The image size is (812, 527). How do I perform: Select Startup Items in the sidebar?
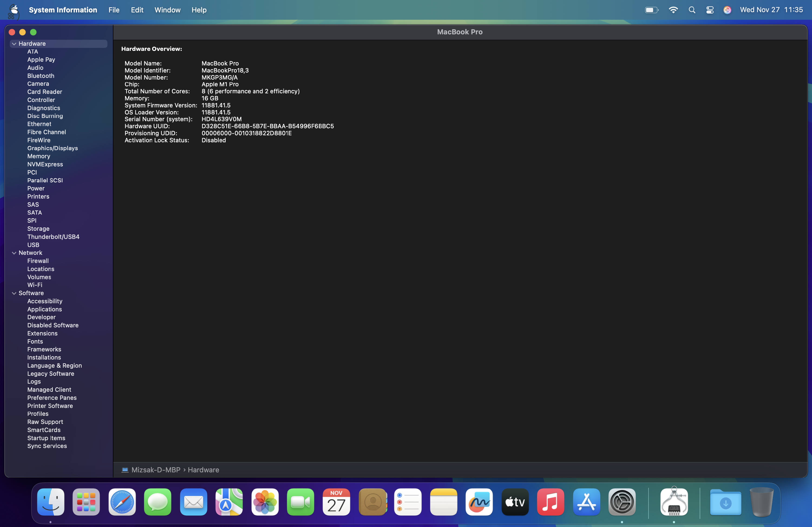[x=46, y=438]
